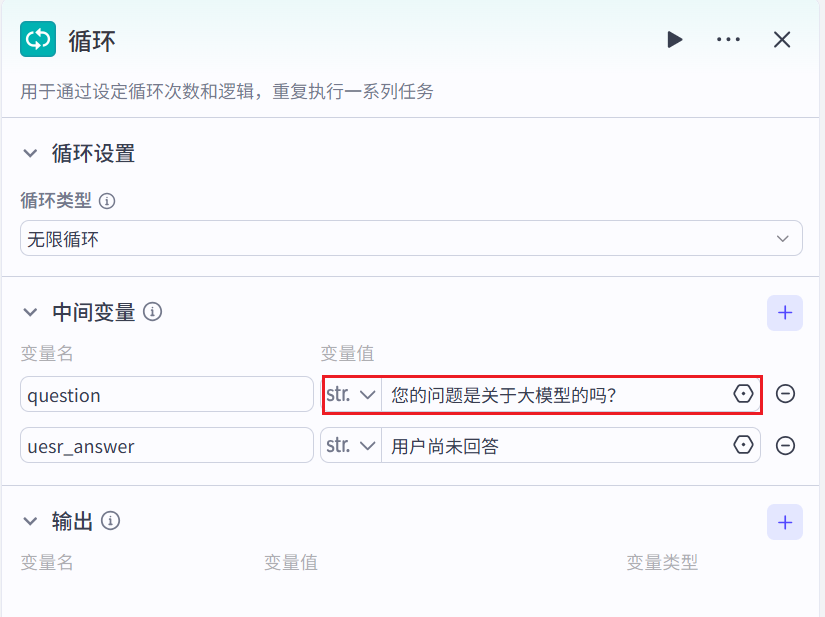Open the three-dot more options menu
This screenshot has height=617, width=825.
click(x=728, y=40)
